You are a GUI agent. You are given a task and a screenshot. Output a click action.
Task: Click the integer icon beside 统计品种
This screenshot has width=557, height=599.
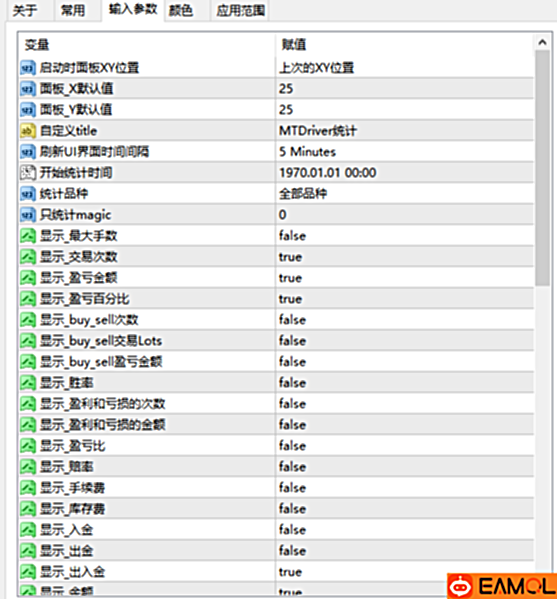[28, 194]
